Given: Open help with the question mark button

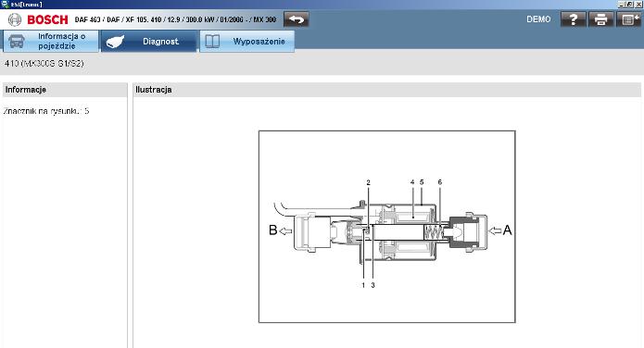Looking at the screenshot, I should click(x=574, y=19).
